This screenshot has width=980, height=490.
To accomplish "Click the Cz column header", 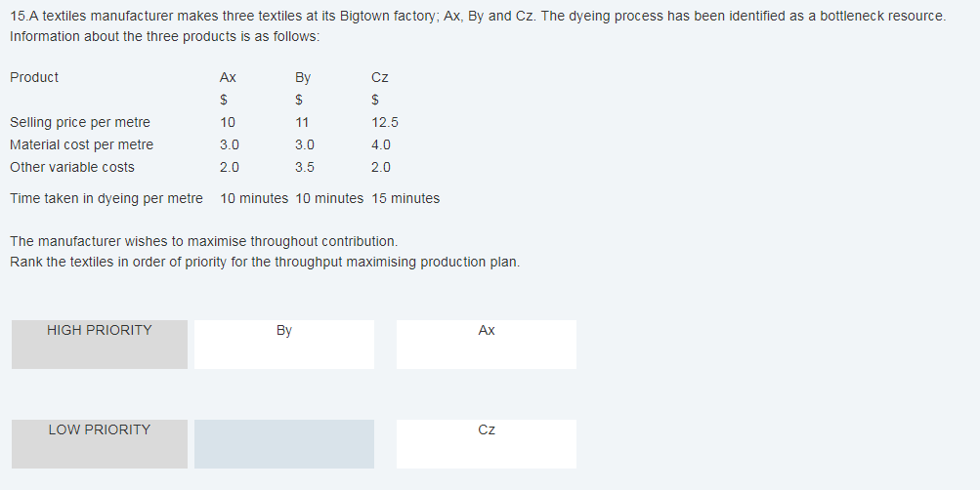I will (380, 77).
